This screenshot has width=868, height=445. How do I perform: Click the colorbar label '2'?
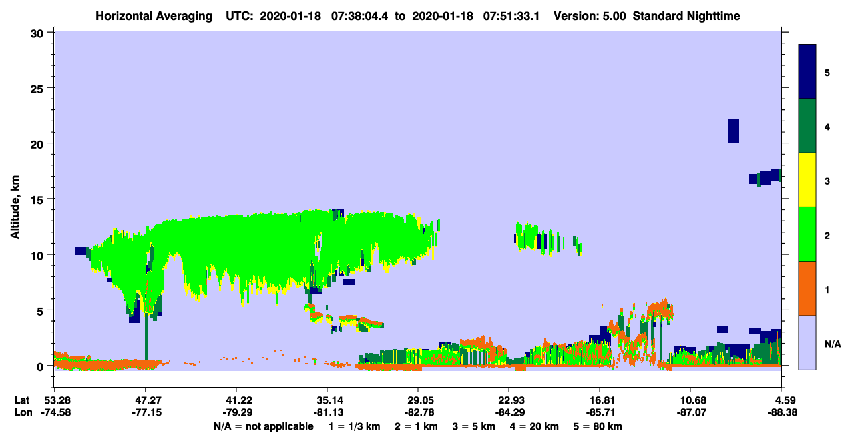827,235
